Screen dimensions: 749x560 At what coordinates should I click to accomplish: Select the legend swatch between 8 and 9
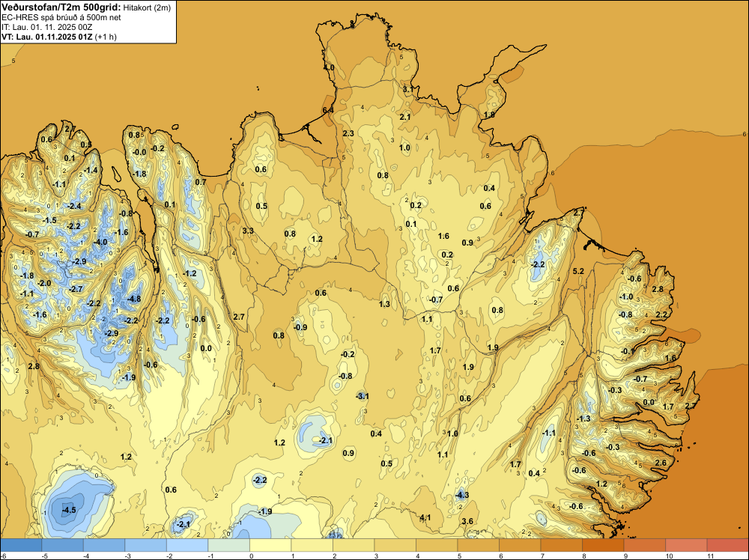point(603,545)
